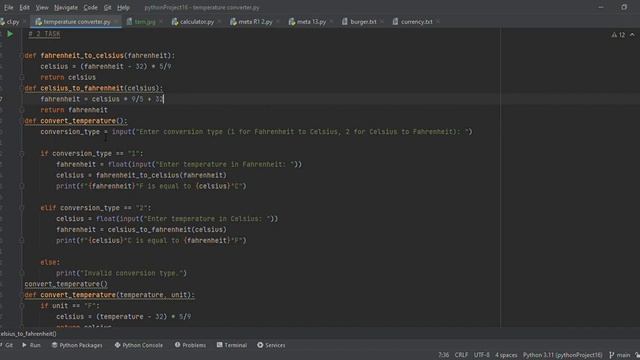Click the 'Enter temperature in Fahrenheit' input line
Viewport: 640px width, 360px height.
coord(179,164)
